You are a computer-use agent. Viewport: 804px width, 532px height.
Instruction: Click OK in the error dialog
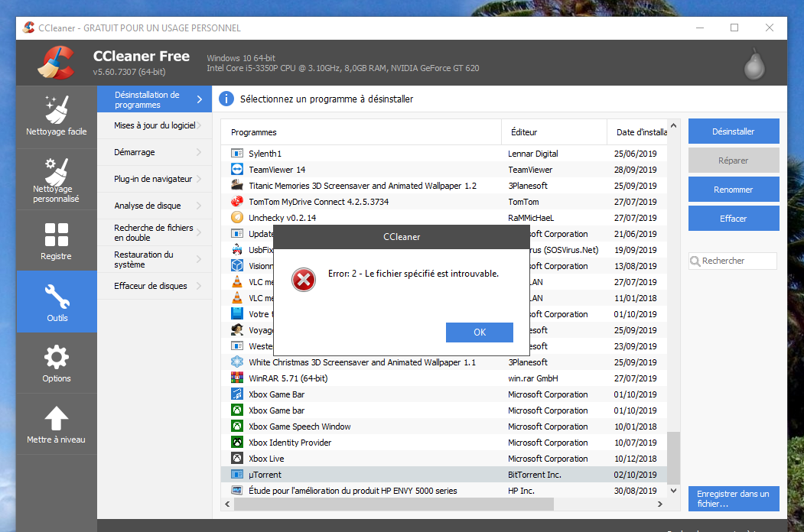(480, 332)
